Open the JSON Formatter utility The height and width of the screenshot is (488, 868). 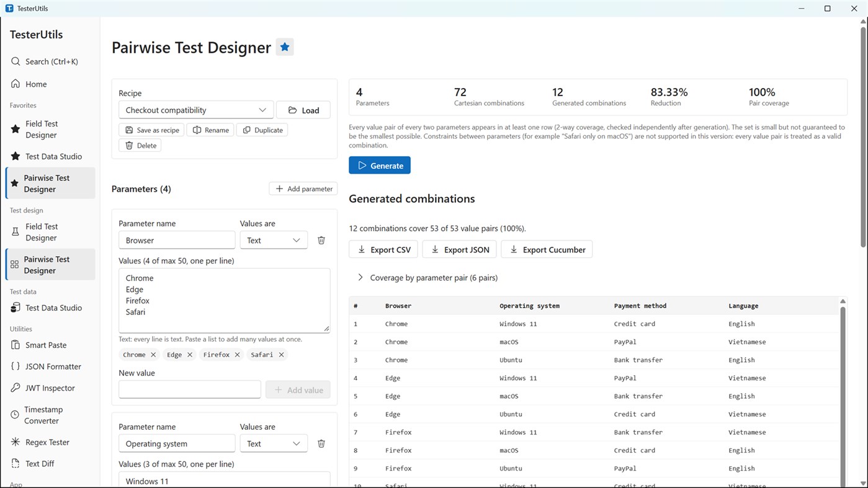click(50, 366)
